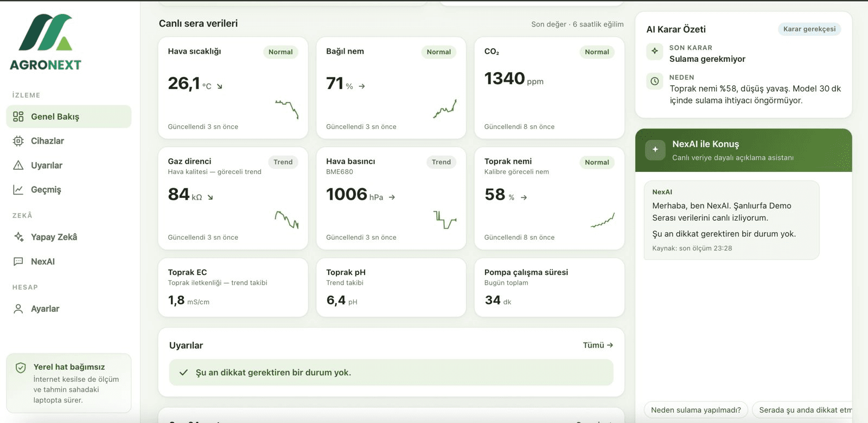Click the Trend badge on Hava basıncı

[x=441, y=162]
